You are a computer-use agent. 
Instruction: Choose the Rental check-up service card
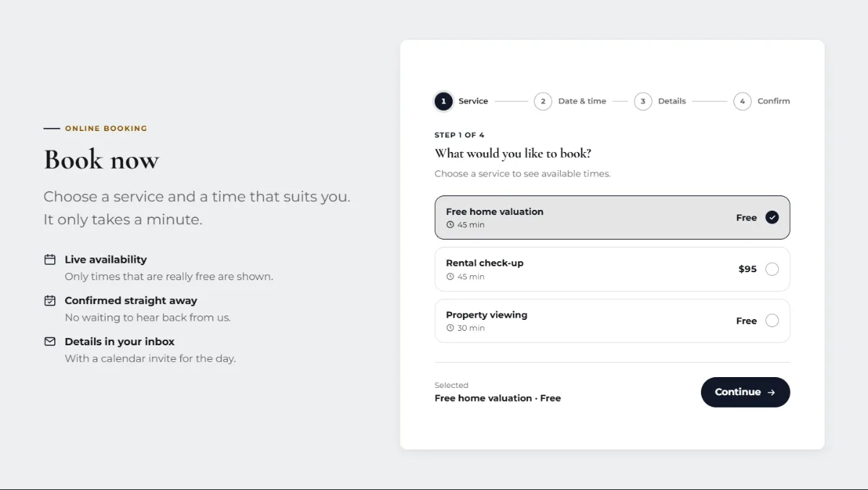point(612,269)
